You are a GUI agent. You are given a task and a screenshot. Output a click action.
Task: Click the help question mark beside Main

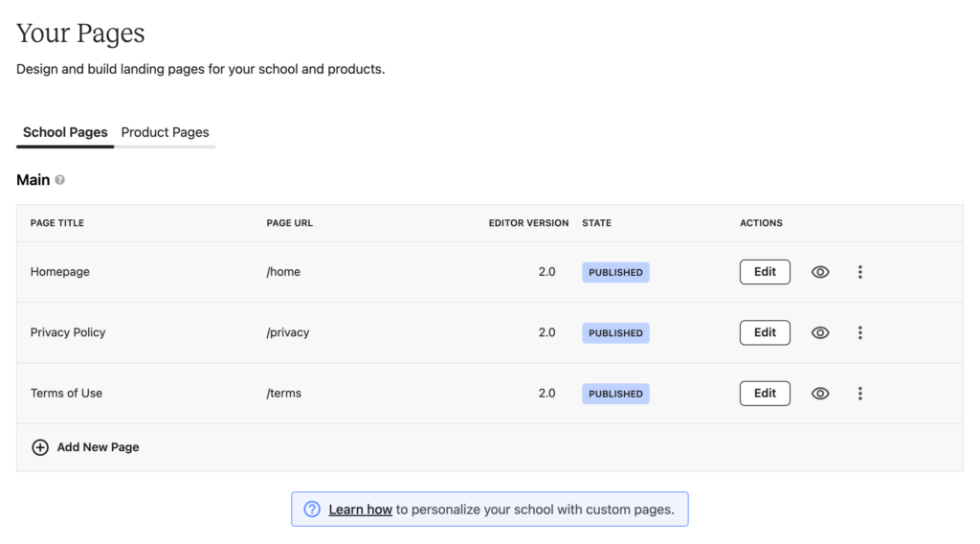coord(60,180)
